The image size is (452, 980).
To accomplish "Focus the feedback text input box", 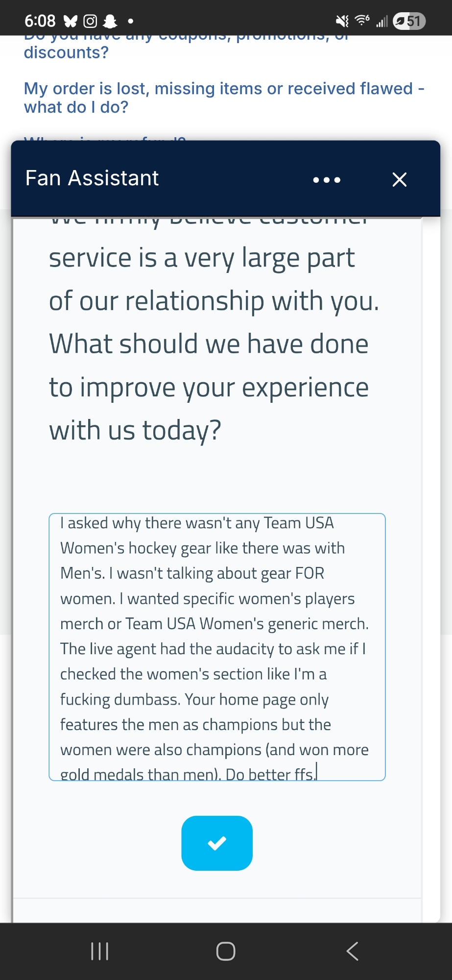I will tap(217, 647).
